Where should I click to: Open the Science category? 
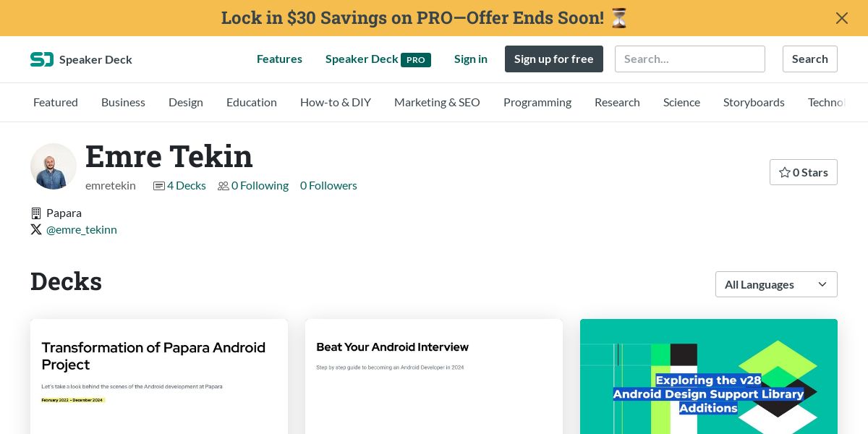click(x=681, y=103)
